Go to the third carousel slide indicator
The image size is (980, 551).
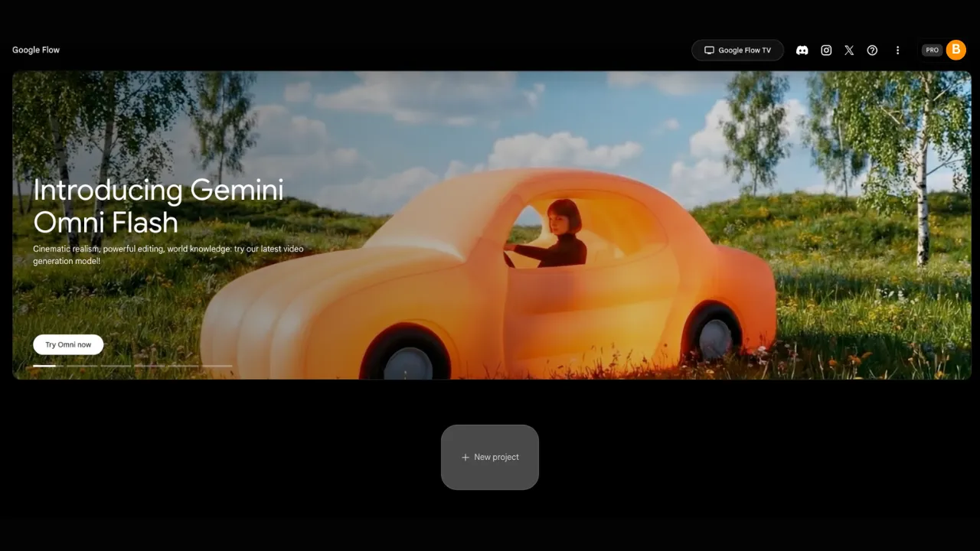[116, 367]
